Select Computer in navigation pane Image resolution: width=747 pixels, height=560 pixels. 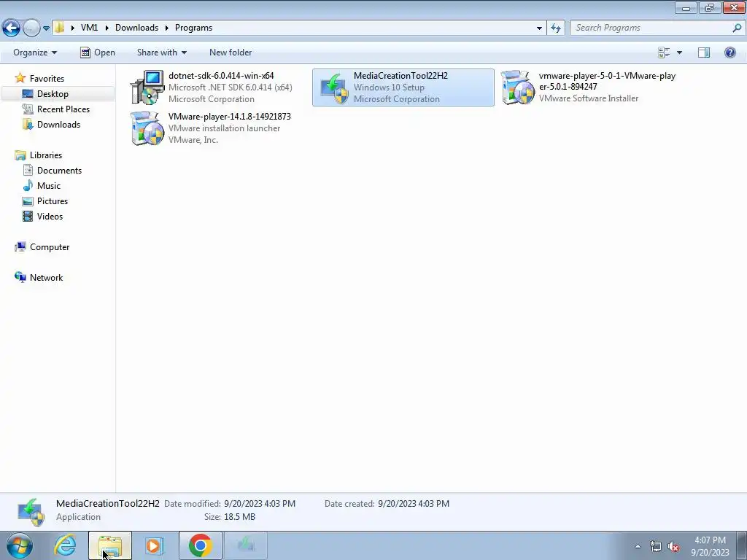(x=50, y=247)
